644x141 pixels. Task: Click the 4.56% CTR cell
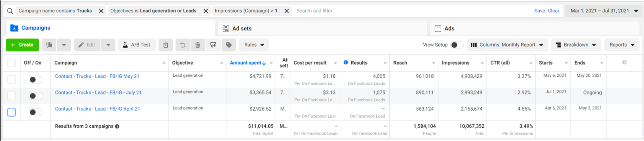tap(524, 109)
